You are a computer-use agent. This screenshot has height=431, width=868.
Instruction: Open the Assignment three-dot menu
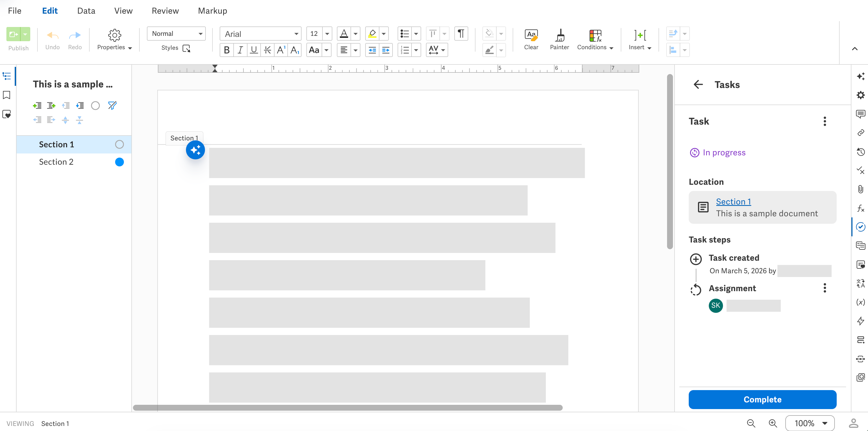[825, 288]
